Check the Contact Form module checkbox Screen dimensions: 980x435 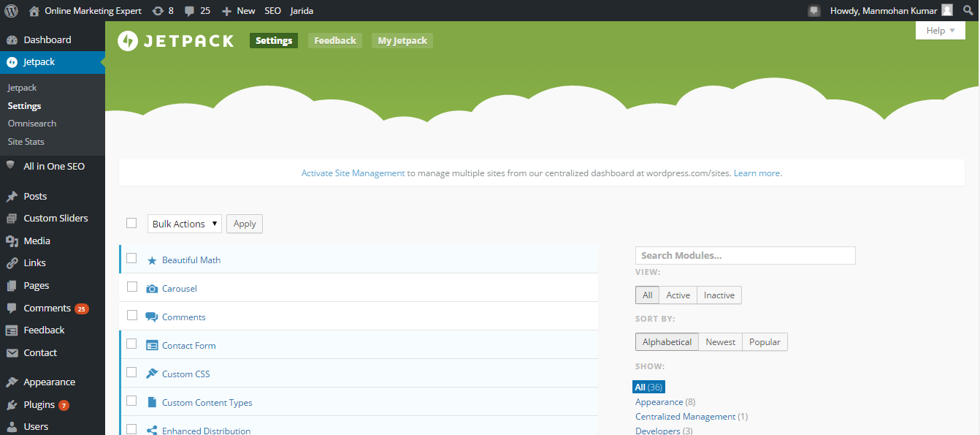coord(131,343)
